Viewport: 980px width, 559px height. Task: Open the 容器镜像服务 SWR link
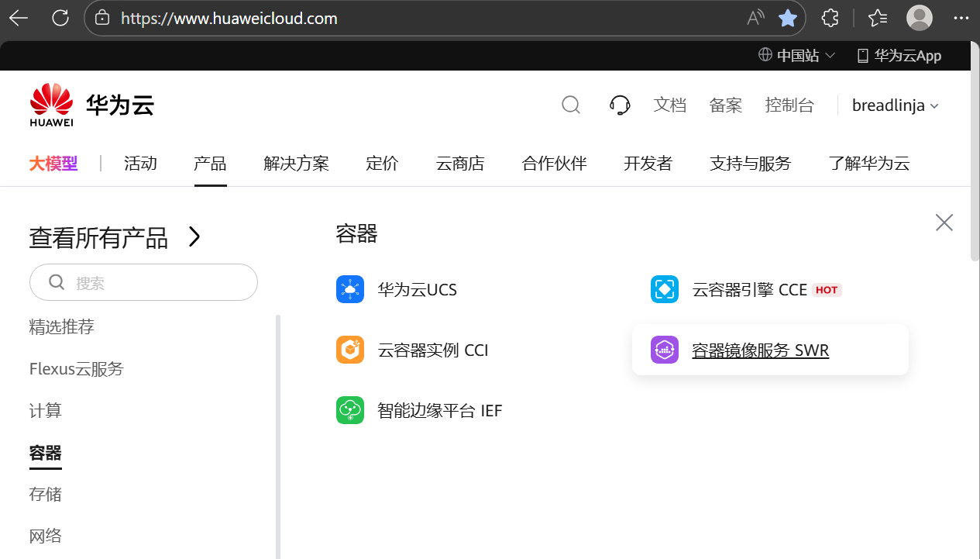coord(761,350)
